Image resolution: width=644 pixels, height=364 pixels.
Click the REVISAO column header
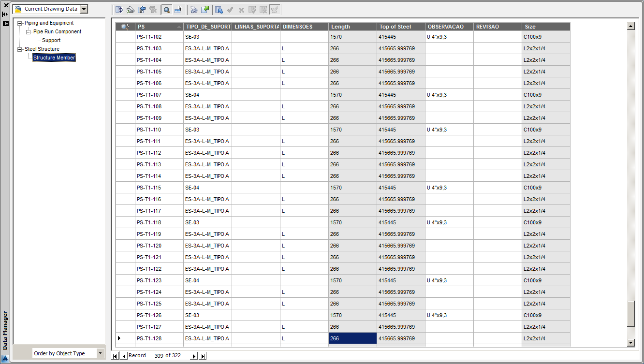click(x=498, y=27)
